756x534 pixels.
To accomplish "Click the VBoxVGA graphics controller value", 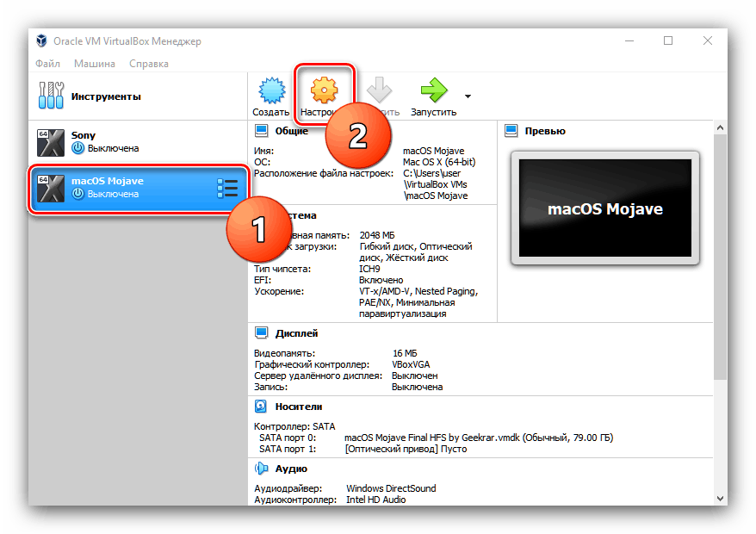I will pyautogui.click(x=411, y=364).
